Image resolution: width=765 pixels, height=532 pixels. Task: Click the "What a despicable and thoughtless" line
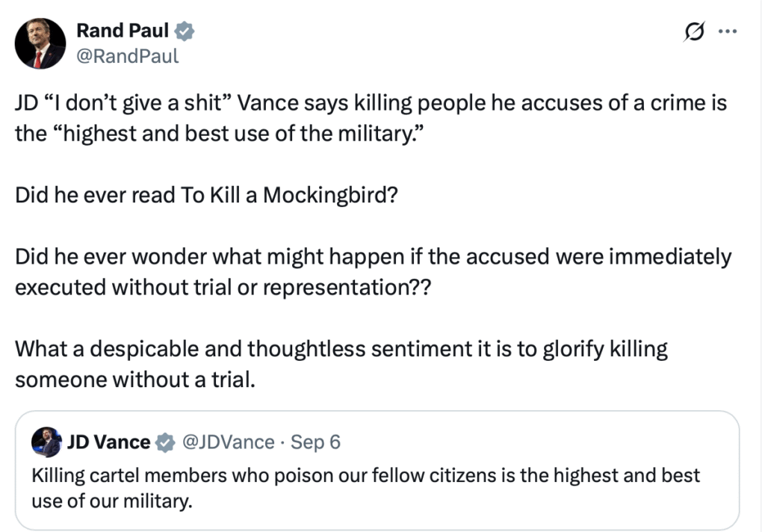coord(341,349)
